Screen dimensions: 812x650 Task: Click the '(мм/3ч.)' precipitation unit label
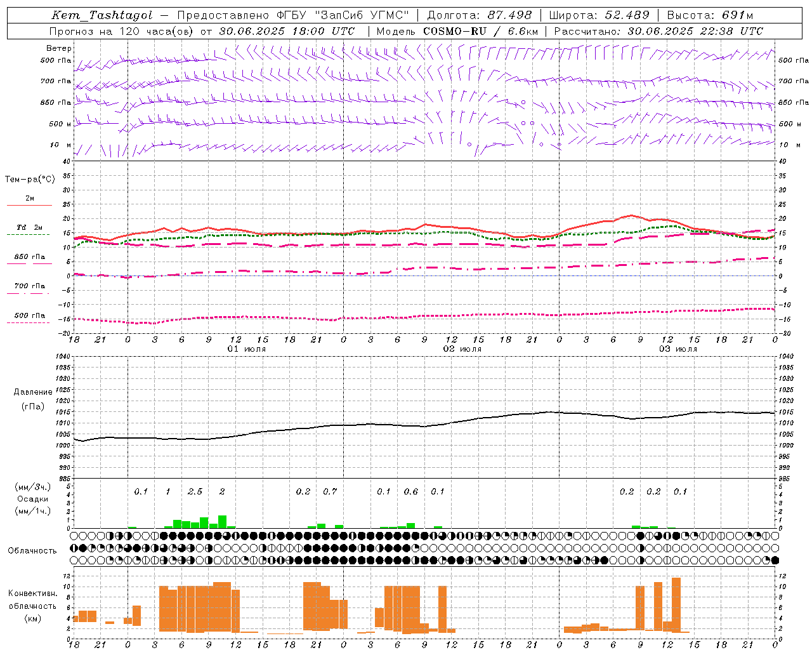tap(33, 487)
